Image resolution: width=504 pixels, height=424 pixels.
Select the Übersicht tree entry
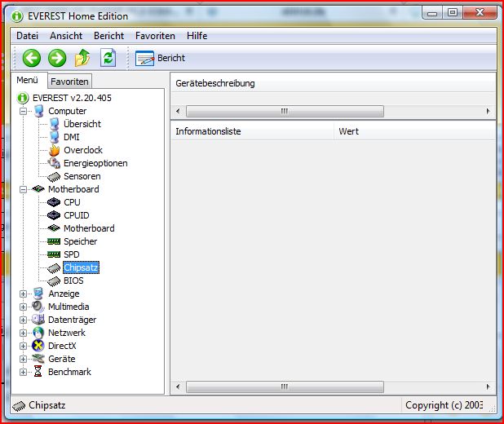82,124
